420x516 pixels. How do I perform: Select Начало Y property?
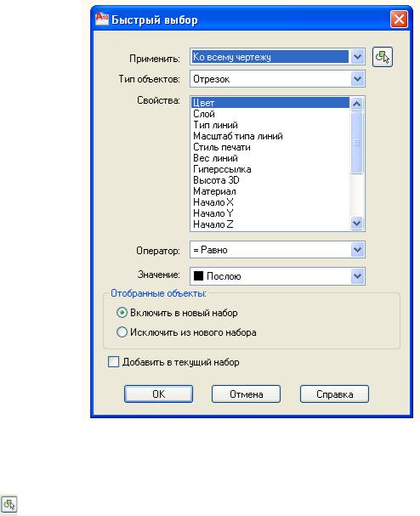coord(270,213)
